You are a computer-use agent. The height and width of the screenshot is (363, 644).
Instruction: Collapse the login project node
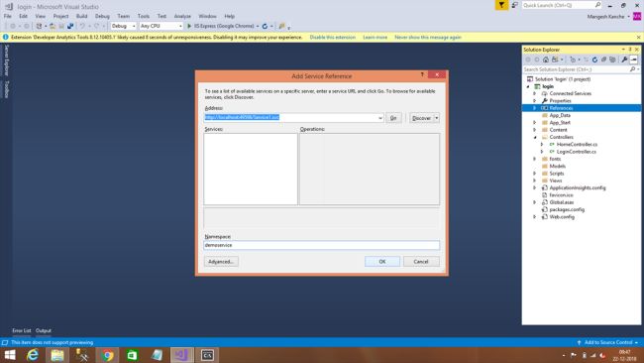[528, 86]
